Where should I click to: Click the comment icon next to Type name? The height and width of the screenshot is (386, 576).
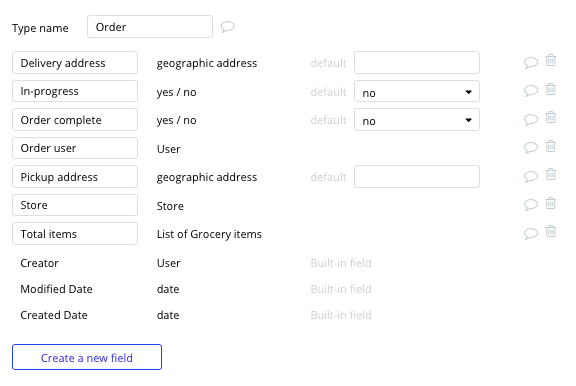point(227,27)
